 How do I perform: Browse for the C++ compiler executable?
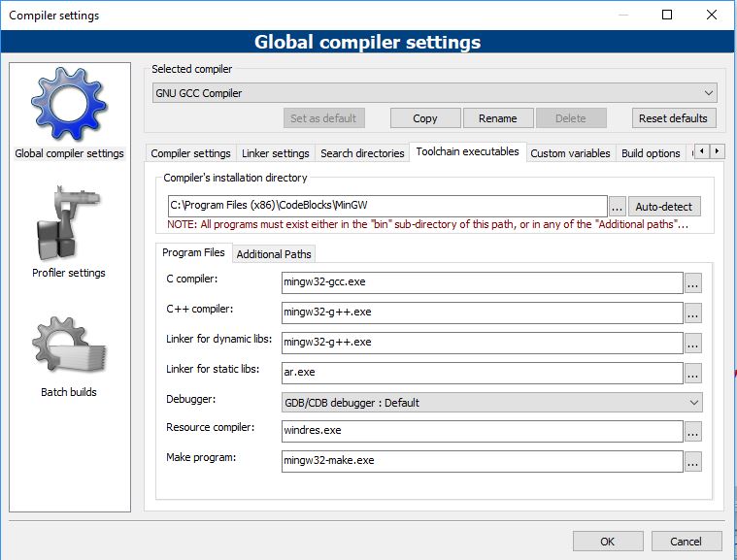pyautogui.click(x=692, y=313)
